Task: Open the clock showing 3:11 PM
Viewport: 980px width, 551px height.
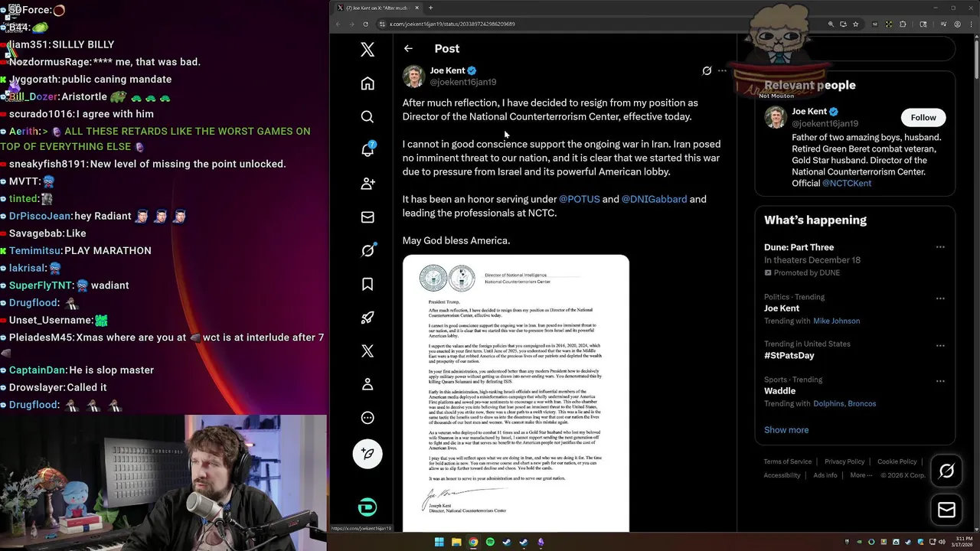Action: (x=961, y=543)
